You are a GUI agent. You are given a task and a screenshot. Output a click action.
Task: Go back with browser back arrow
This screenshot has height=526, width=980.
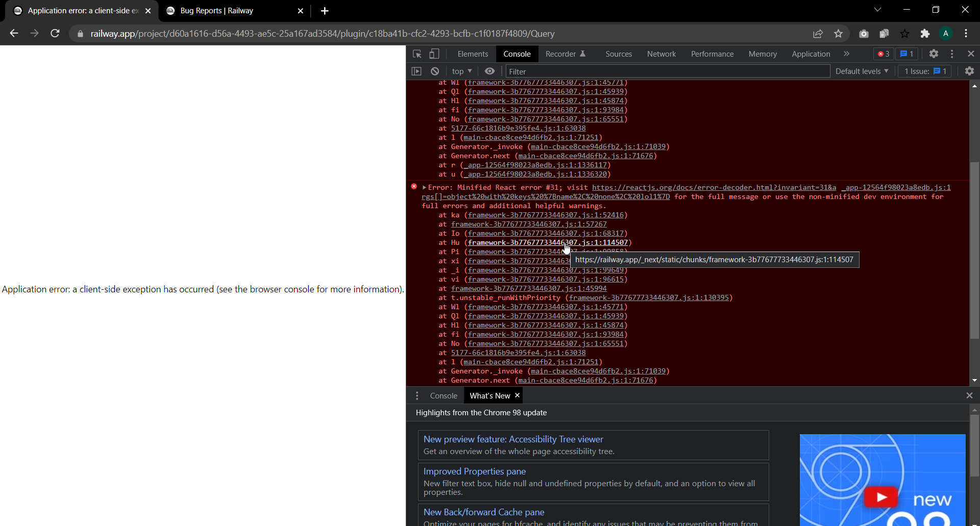pyautogui.click(x=14, y=34)
